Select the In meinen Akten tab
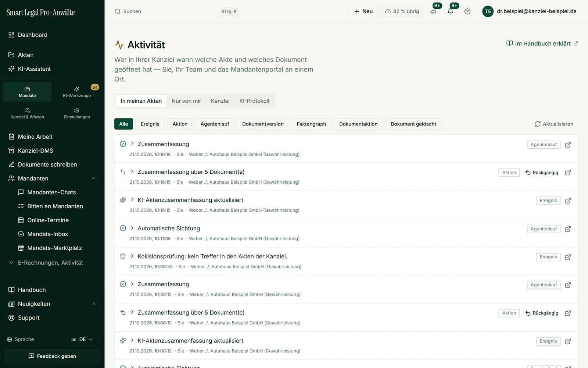 pyautogui.click(x=141, y=101)
